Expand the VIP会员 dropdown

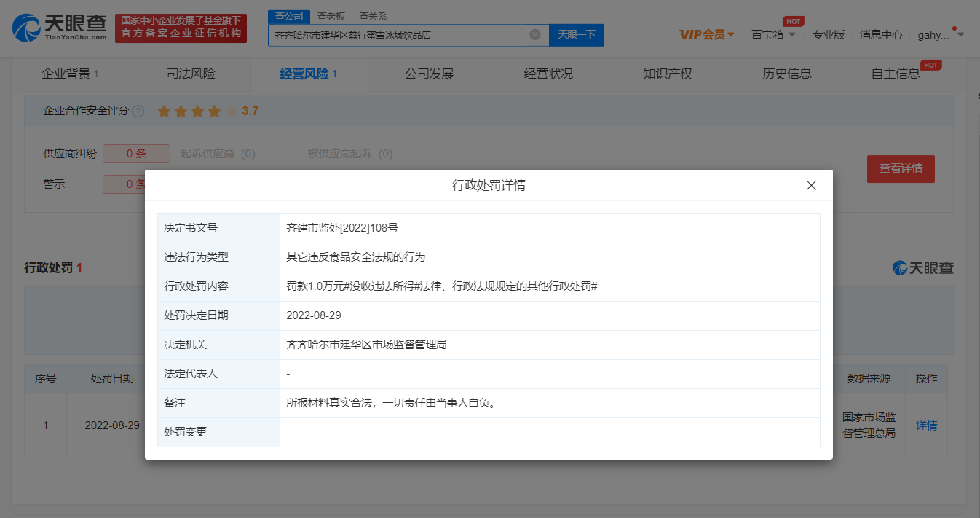(706, 34)
